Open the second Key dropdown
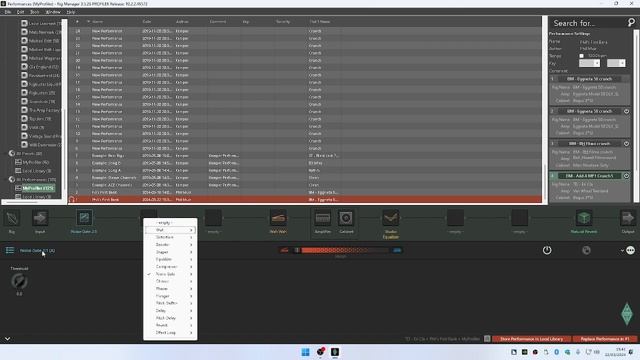 616,63
